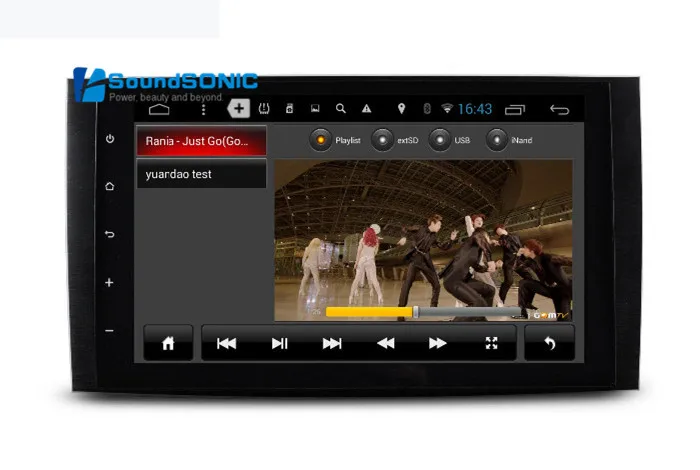This screenshot has height=470, width=700.
Task: Open recent apps window icon
Action: [x=515, y=110]
